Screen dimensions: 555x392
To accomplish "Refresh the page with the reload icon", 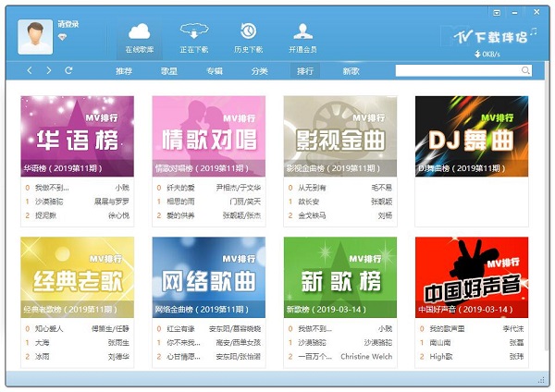I will (x=68, y=70).
